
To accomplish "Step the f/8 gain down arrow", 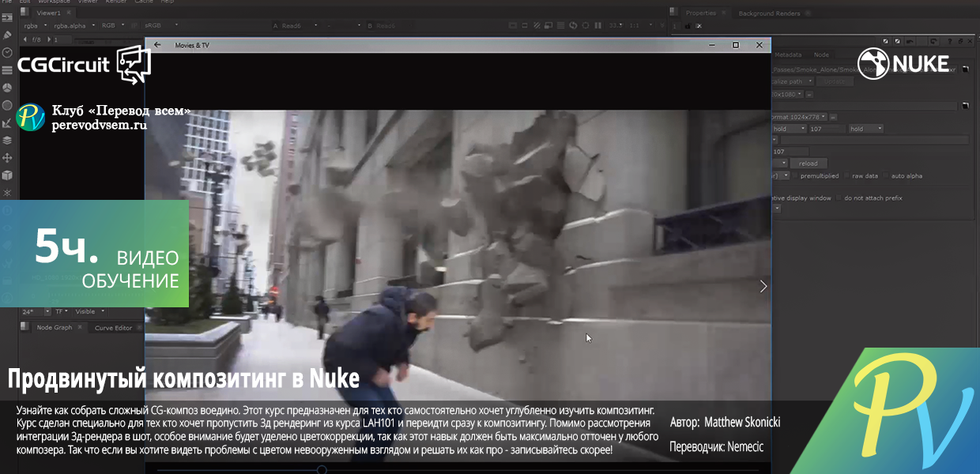I will tap(25, 39).
